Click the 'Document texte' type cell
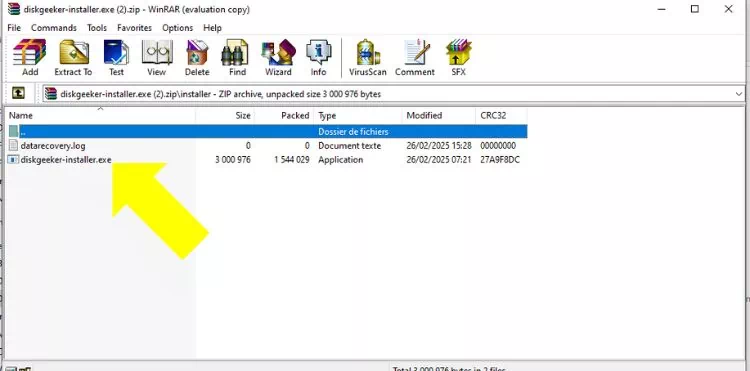Image resolution: width=750 pixels, height=371 pixels. click(x=350, y=145)
